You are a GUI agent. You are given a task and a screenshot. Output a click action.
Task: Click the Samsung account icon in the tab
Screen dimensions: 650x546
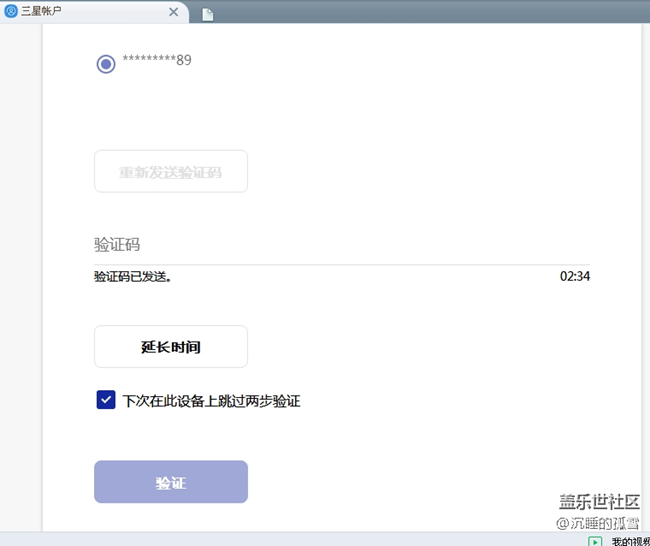(11, 11)
